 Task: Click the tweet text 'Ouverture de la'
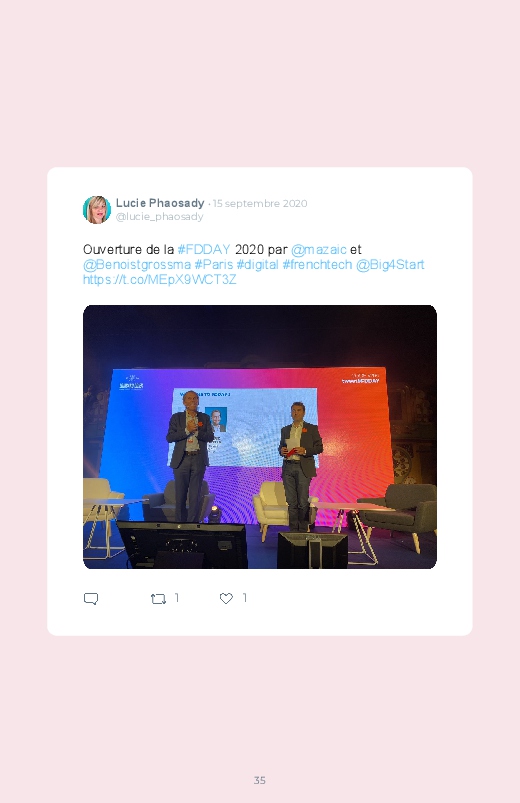[129, 249]
